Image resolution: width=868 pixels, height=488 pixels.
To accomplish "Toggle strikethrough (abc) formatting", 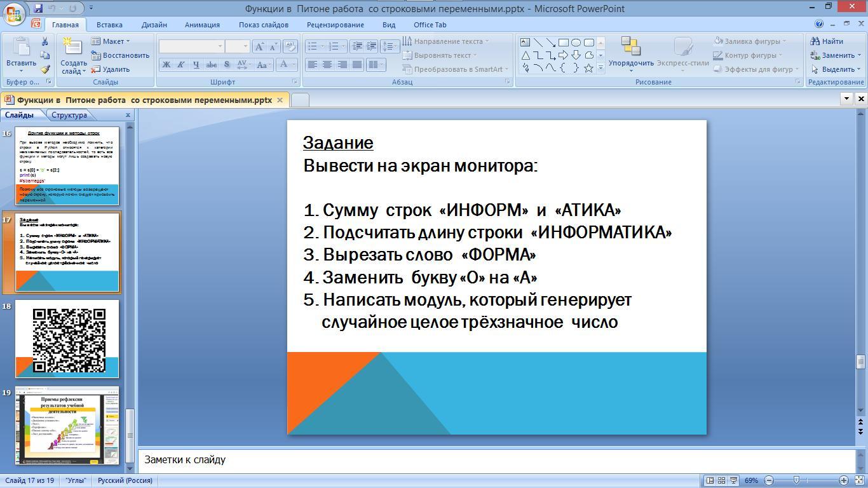I will pyautogui.click(x=212, y=64).
